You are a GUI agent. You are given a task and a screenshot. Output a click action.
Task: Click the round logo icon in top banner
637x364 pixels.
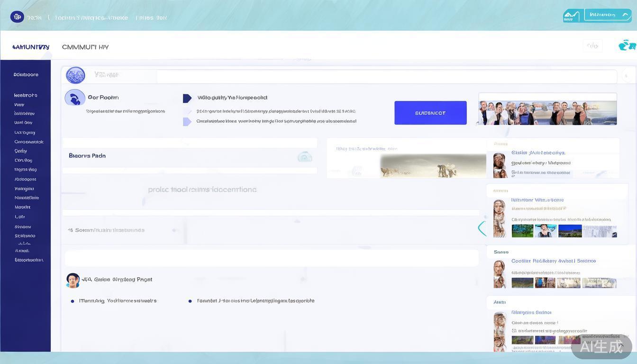tap(17, 17)
